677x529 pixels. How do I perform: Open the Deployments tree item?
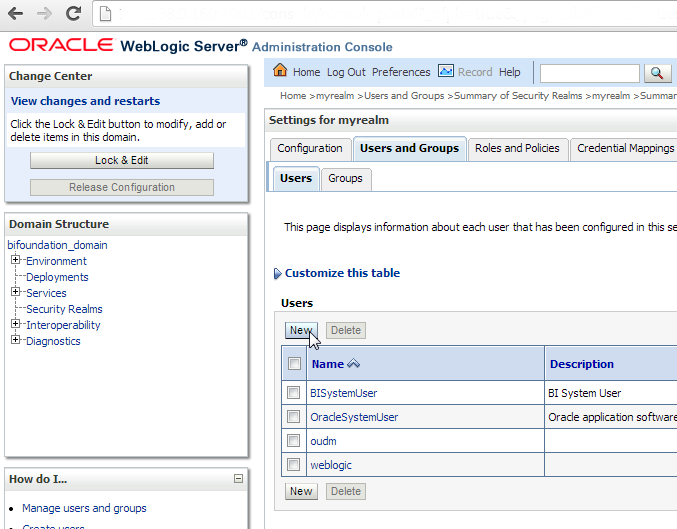pyautogui.click(x=57, y=277)
